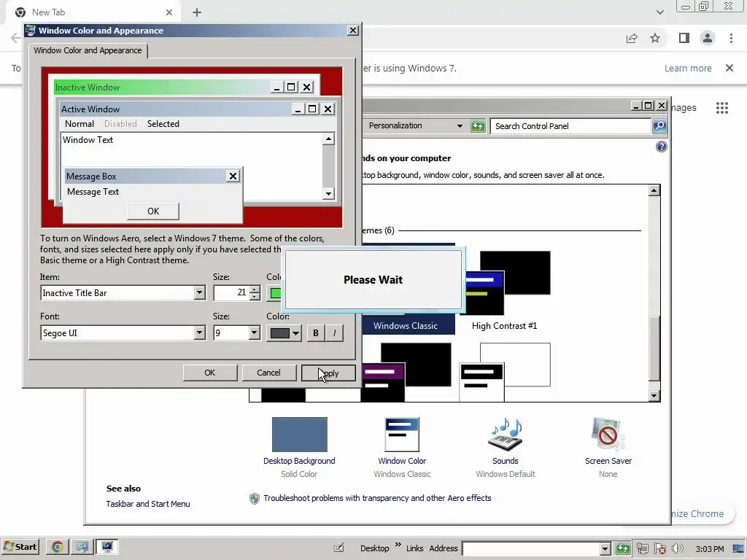Click the Control Panel search magnifier icon
The image size is (747, 560).
[659, 126]
